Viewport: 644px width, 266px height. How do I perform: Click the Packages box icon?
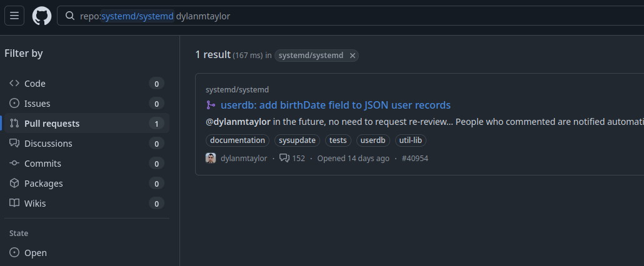(x=14, y=183)
